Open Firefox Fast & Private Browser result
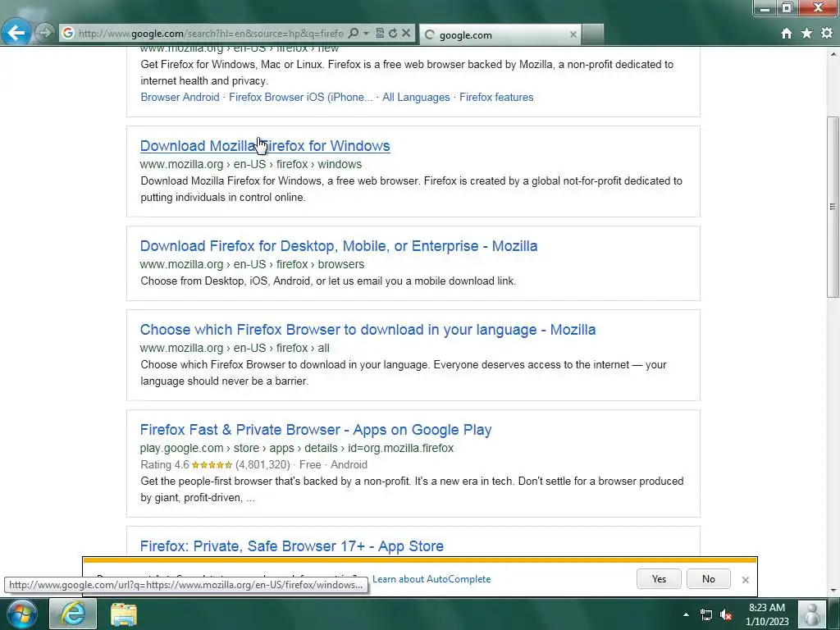The width and height of the screenshot is (840, 630). (x=316, y=430)
